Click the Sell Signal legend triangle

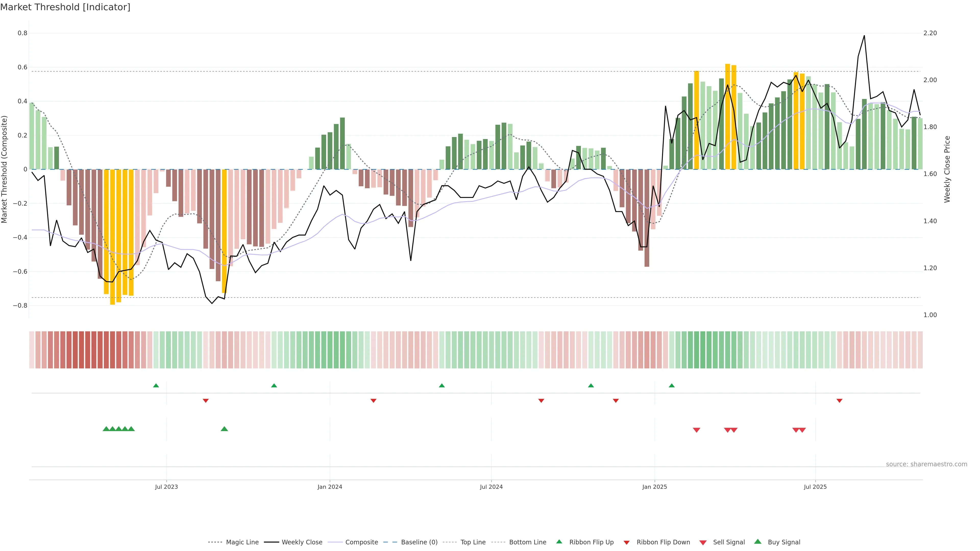coord(703,543)
